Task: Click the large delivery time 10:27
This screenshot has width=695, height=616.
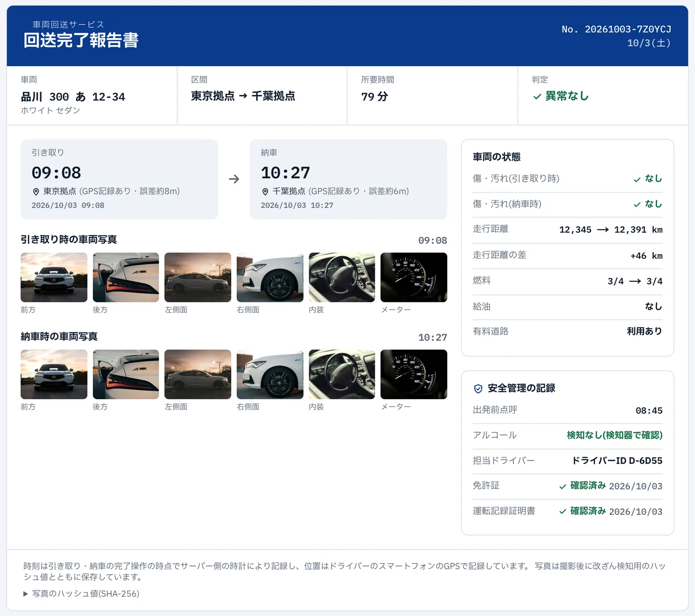Action: [286, 173]
